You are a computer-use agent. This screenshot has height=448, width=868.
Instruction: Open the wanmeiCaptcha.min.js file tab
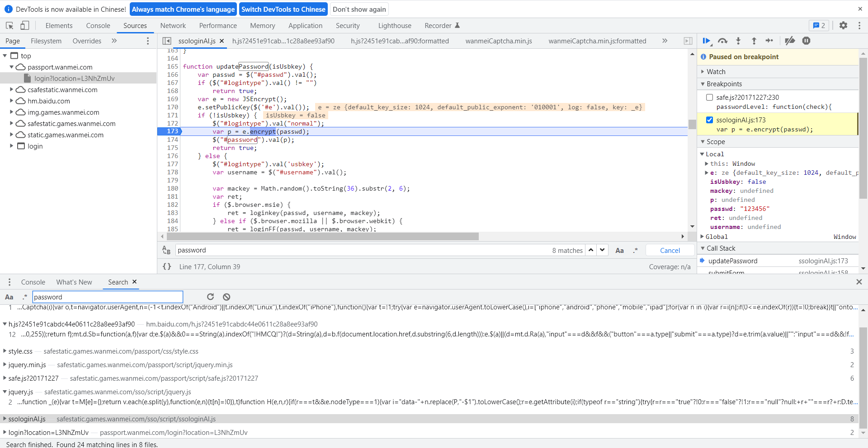499,41
